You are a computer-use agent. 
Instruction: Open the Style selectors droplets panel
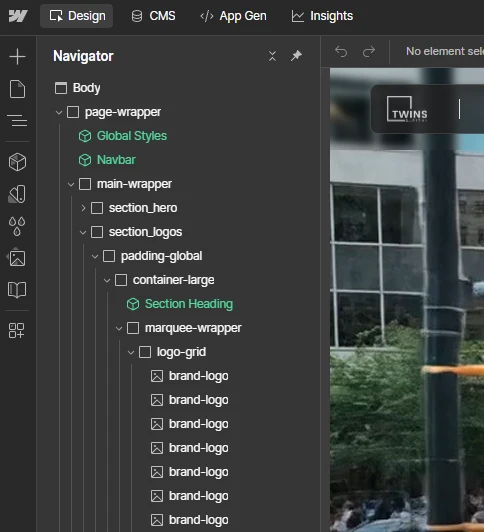click(x=17, y=226)
